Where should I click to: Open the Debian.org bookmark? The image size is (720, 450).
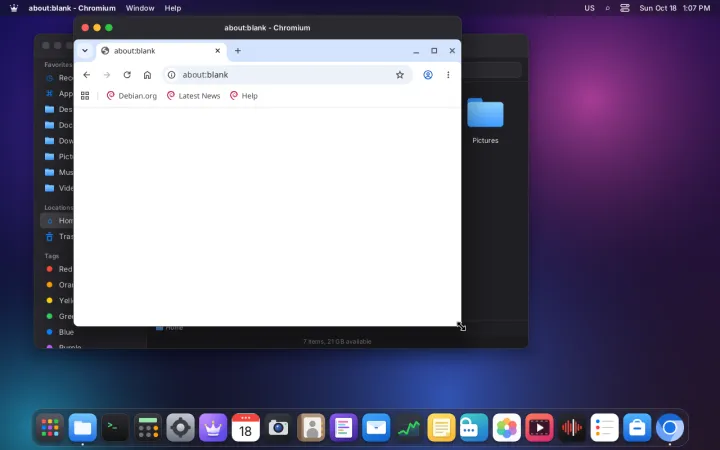click(x=132, y=96)
